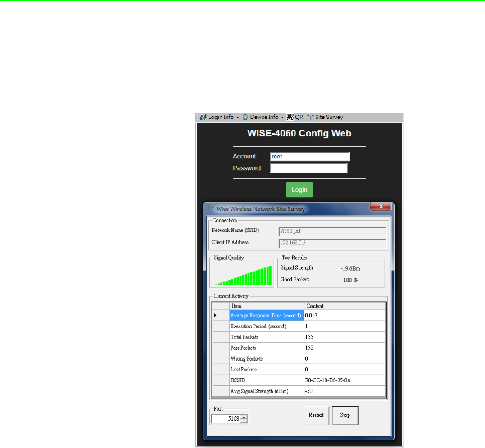Increase the Port value with up arrow
485x448 pixels.
click(244, 417)
